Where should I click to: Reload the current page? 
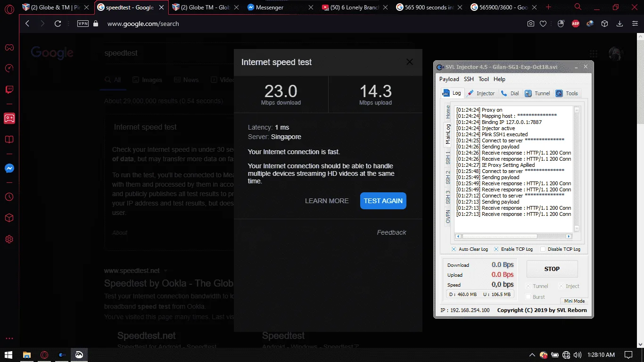58,24
